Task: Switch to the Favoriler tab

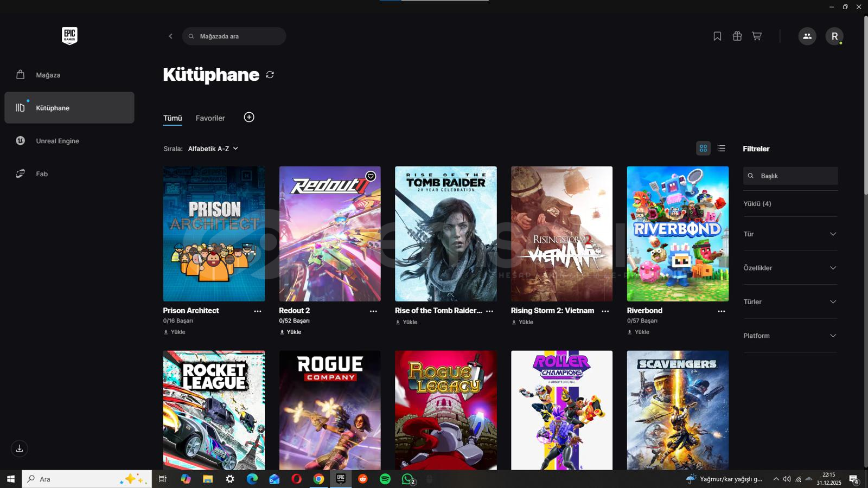Action: pos(210,118)
